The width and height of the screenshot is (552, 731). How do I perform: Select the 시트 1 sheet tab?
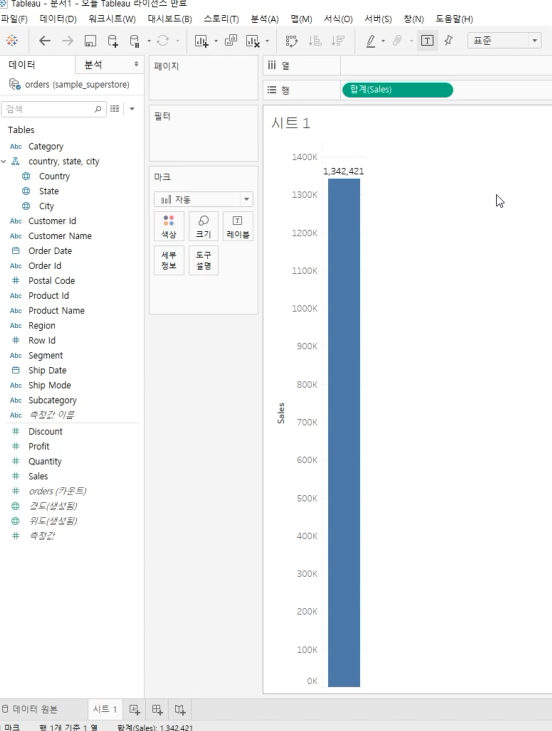[105, 709]
